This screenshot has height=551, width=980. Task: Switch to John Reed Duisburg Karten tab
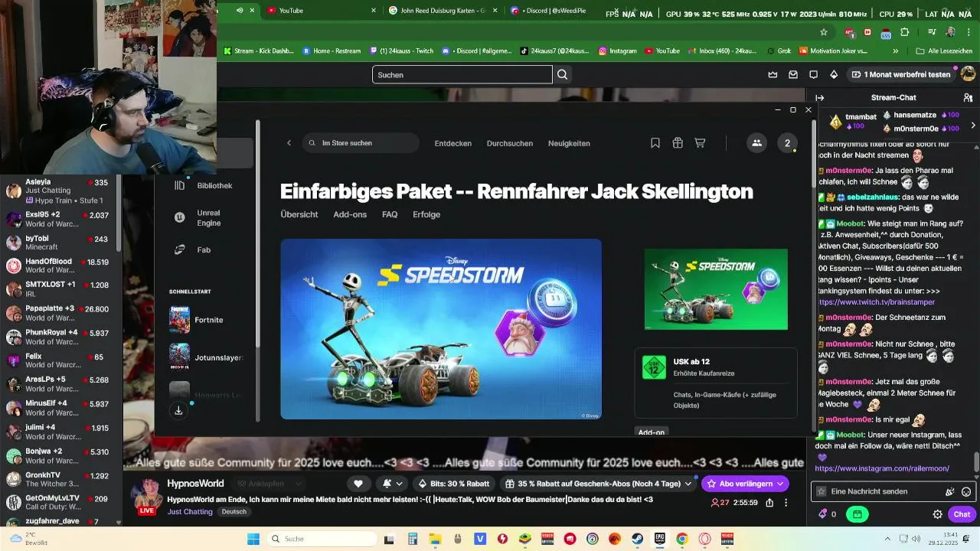[440, 10]
